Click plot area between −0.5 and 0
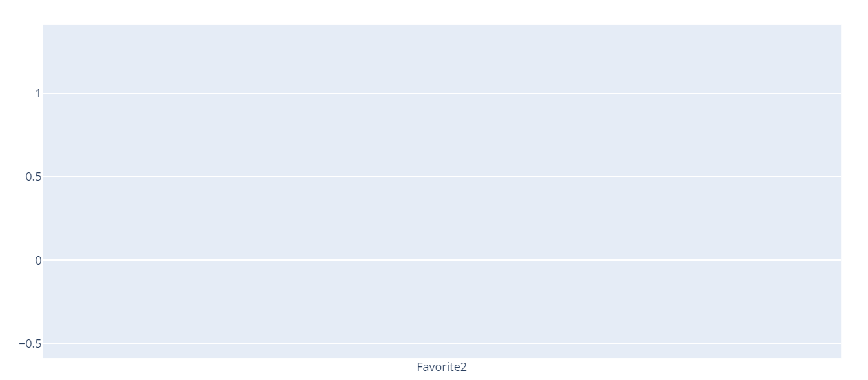Screen dimensions: 868x380 point(442,302)
